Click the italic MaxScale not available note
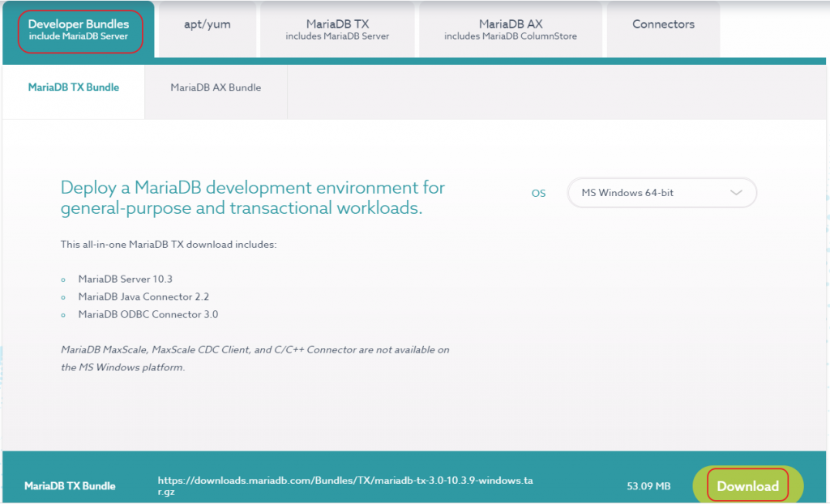 [x=255, y=358]
